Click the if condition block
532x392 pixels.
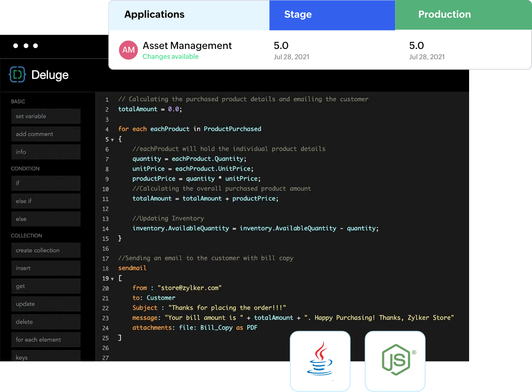coord(46,183)
